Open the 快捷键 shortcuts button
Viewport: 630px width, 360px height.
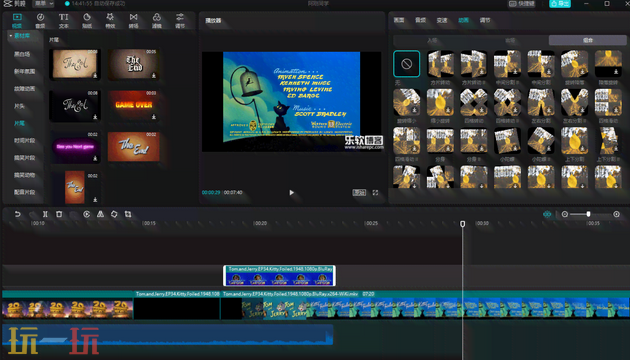click(522, 4)
